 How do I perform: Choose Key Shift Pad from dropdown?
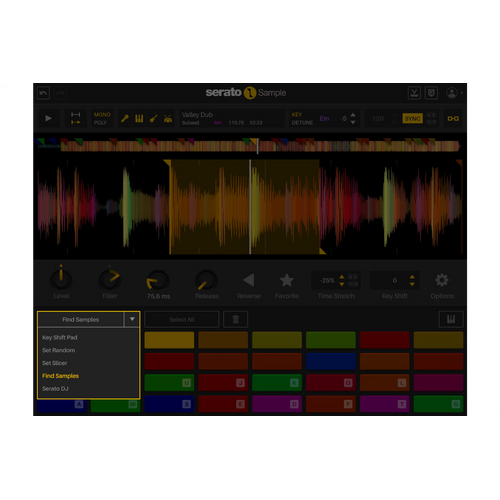click(x=60, y=337)
